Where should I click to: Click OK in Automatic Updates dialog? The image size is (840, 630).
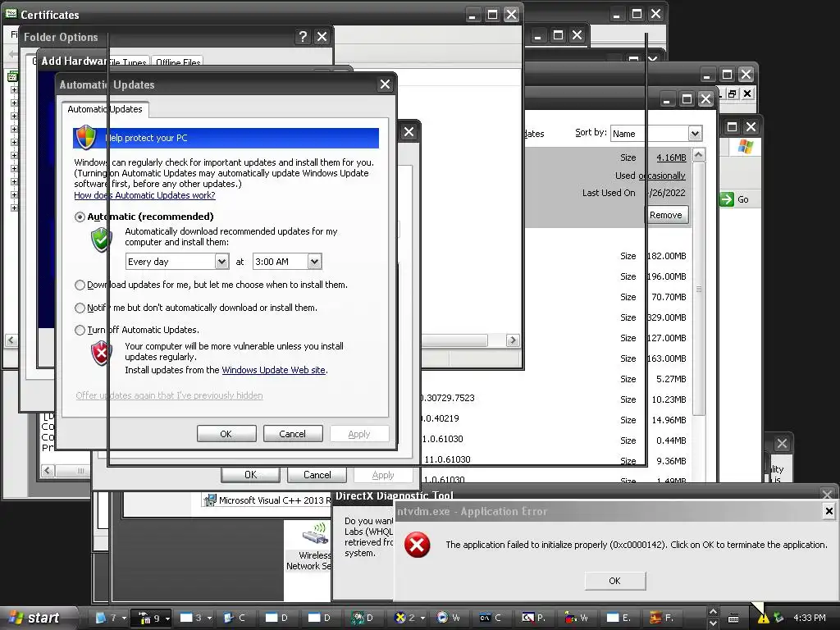tap(226, 434)
